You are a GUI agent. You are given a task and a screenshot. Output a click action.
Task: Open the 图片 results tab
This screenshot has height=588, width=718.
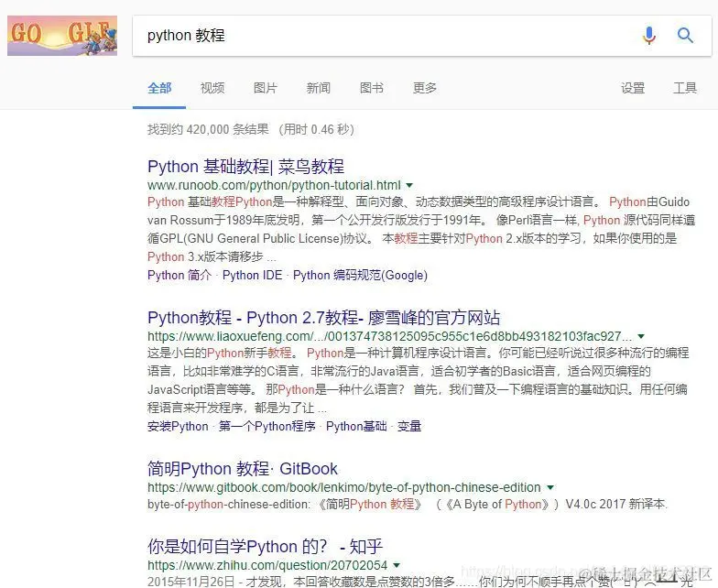point(266,88)
